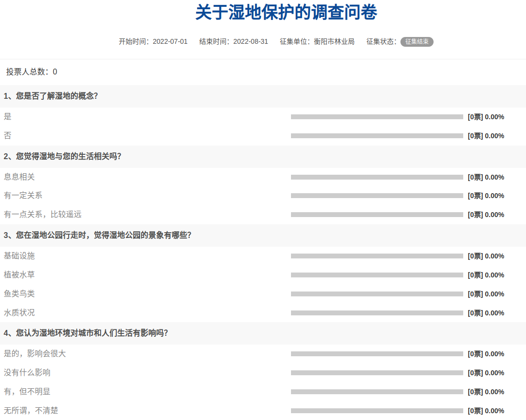Image resolution: width=526 pixels, height=420 pixels.
Task: Click the vote result for 无所谓,不清楚
Action: click(x=486, y=411)
